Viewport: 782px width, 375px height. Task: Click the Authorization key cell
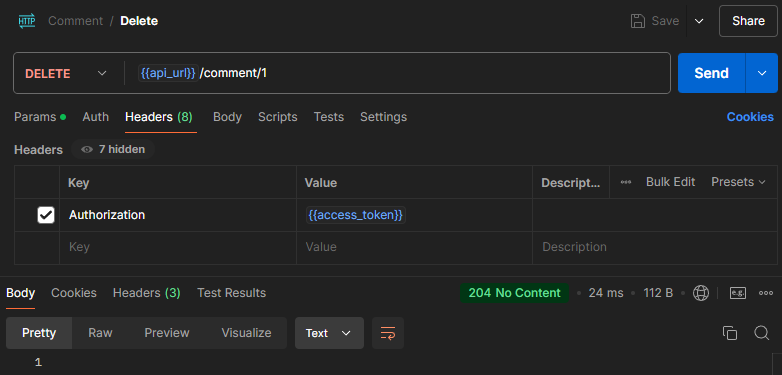(178, 215)
